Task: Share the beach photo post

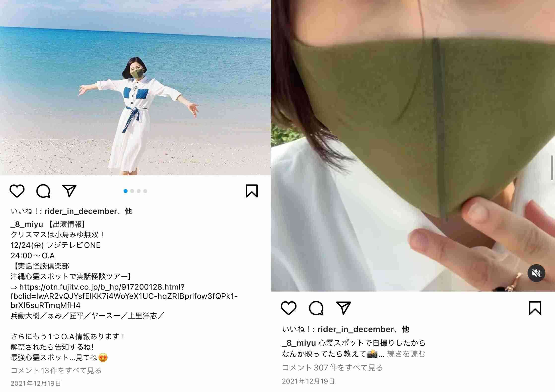Action: (x=69, y=191)
